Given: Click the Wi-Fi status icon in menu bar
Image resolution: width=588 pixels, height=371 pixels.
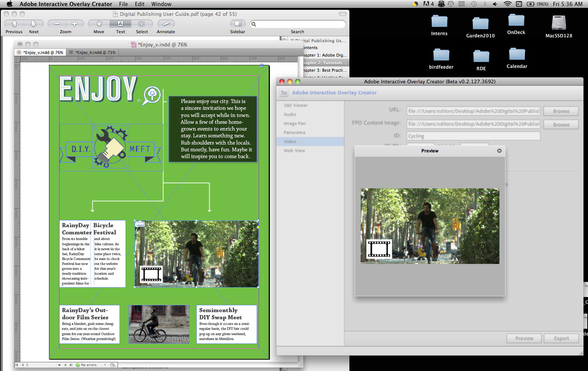Looking at the screenshot, I should click(x=507, y=4).
